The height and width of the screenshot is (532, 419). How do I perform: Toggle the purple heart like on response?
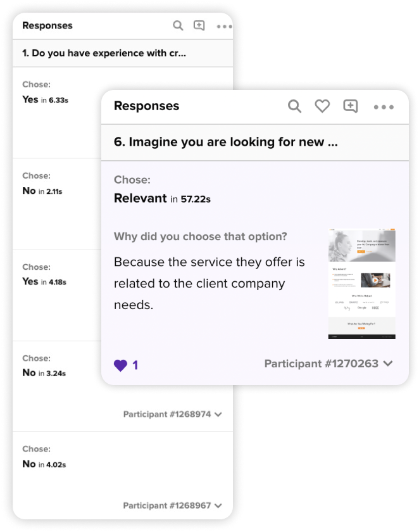pos(120,365)
